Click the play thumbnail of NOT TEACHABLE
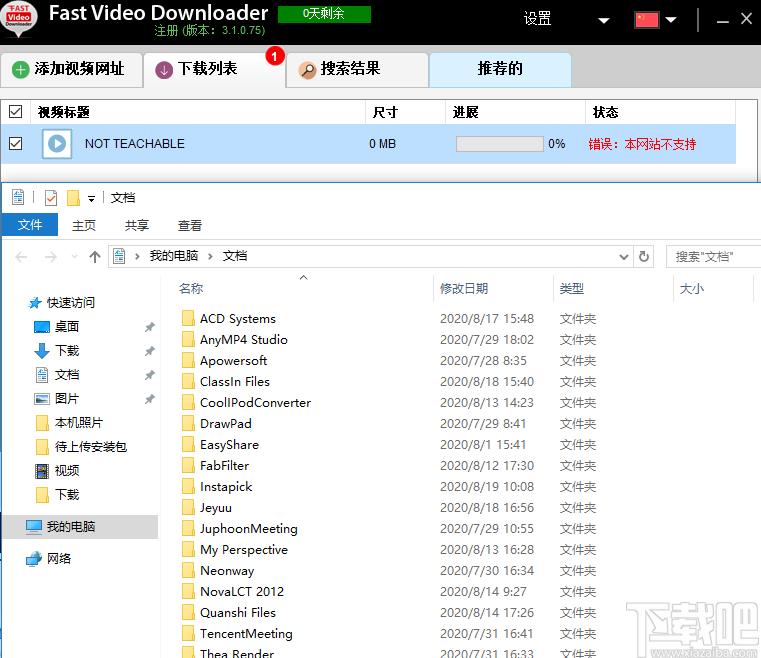The height and width of the screenshot is (658, 761). point(57,144)
